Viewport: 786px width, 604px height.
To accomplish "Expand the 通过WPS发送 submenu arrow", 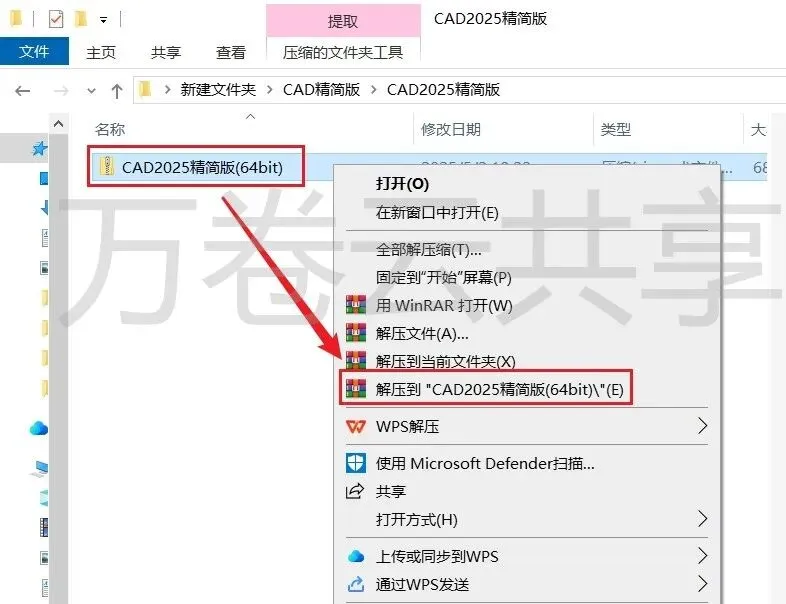I will [702, 583].
